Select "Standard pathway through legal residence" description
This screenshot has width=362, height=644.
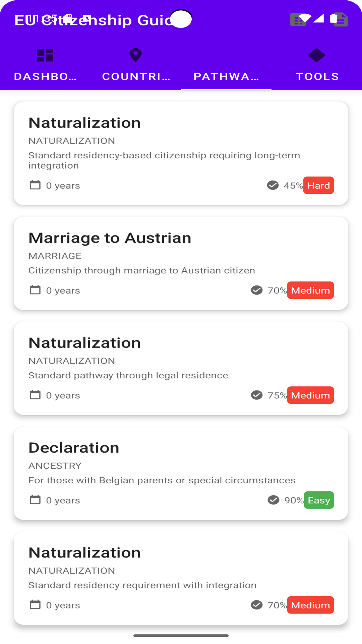coord(128,375)
